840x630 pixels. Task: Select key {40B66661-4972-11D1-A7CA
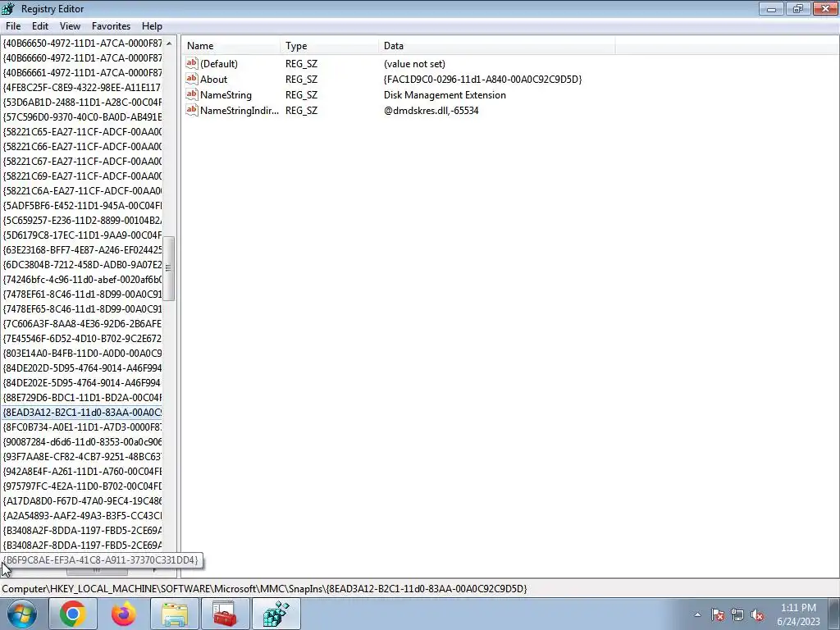[x=82, y=72]
